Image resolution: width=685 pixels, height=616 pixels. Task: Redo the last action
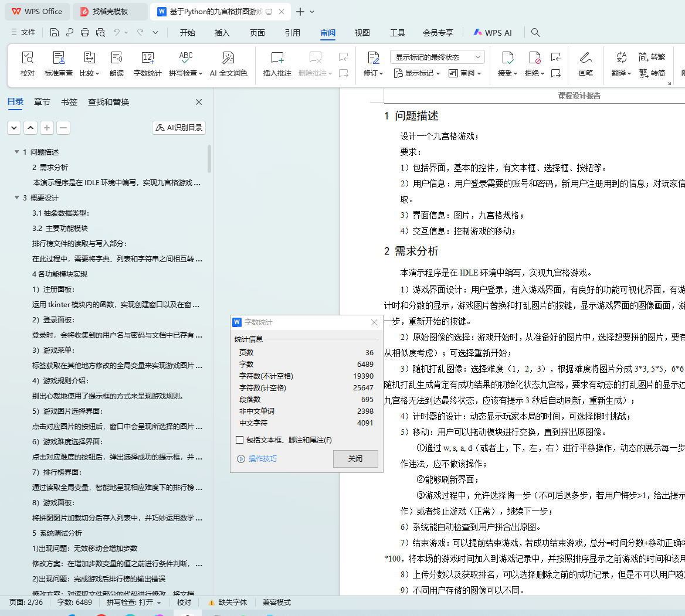[x=140, y=32]
